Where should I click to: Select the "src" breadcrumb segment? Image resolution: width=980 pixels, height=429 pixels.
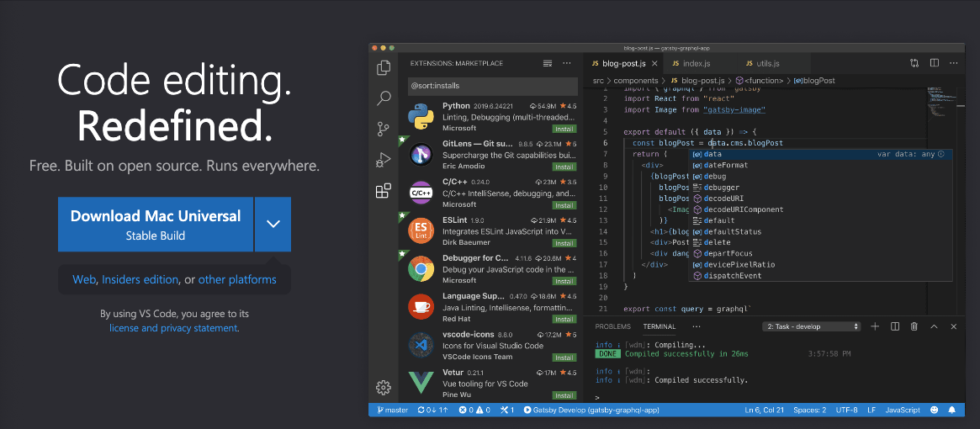point(598,81)
